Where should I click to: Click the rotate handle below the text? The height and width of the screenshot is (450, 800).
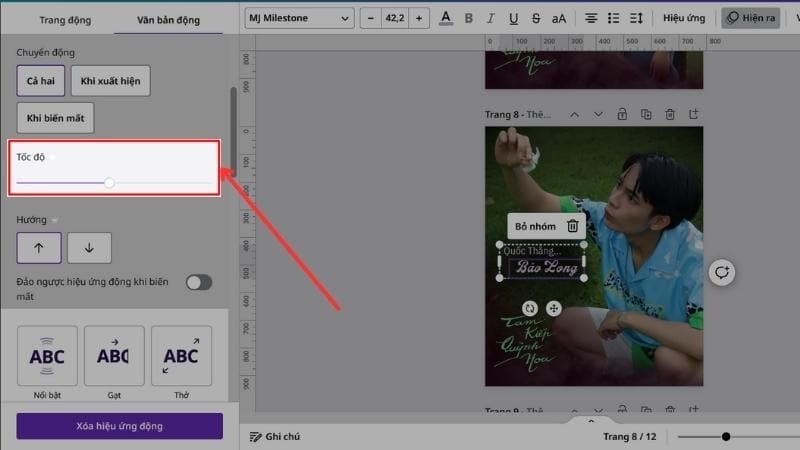click(530, 309)
